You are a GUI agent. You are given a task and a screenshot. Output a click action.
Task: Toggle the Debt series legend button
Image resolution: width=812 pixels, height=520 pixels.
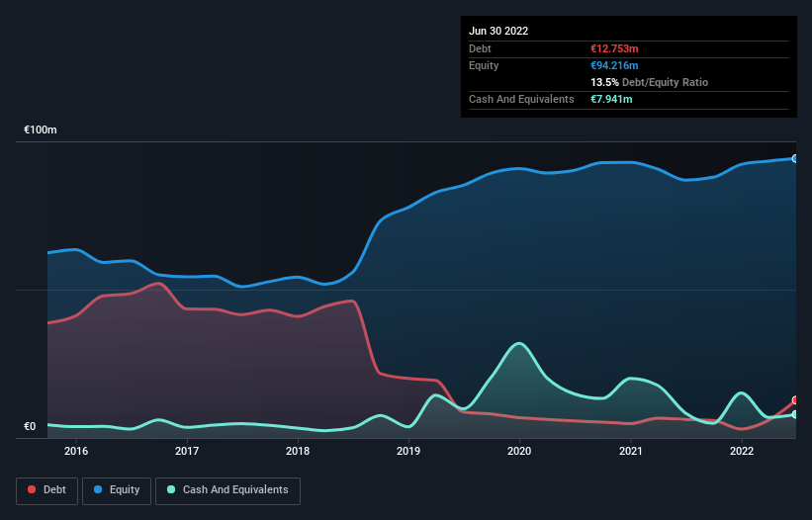(x=47, y=490)
